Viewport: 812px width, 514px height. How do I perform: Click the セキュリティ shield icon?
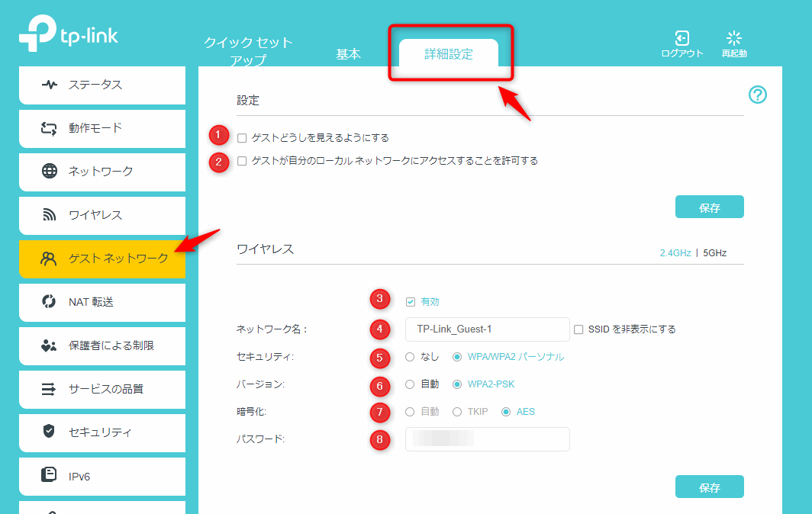click(x=49, y=431)
